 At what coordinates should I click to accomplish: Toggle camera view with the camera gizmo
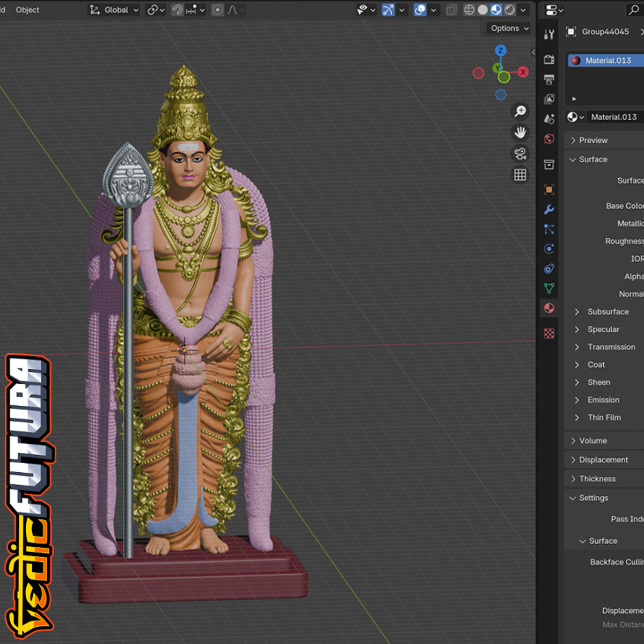[519, 154]
